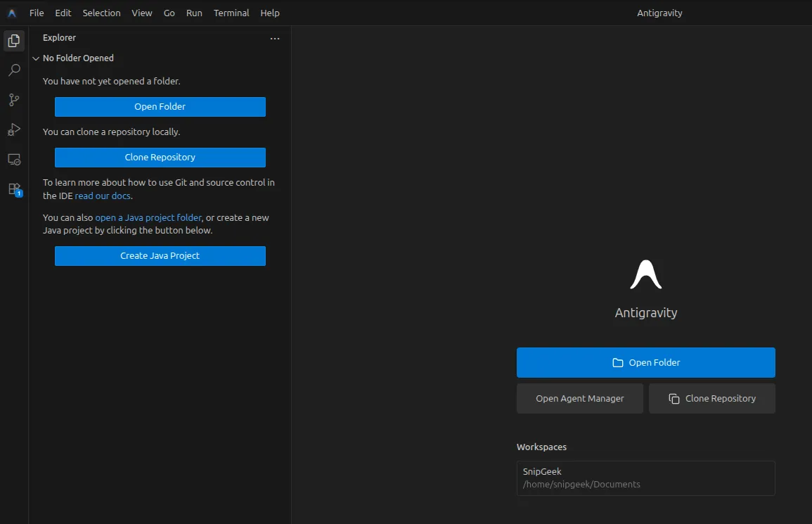Click Create Java Project button
812x524 pixels.
160,256
